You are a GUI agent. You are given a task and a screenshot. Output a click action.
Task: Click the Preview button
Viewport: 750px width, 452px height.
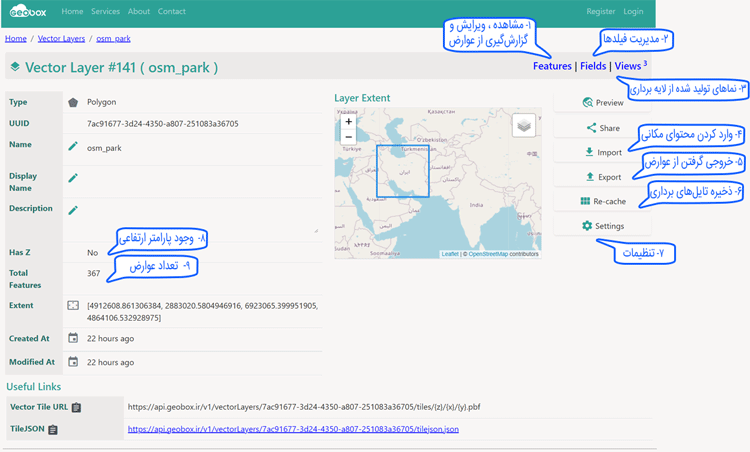(x=603, y=103)
